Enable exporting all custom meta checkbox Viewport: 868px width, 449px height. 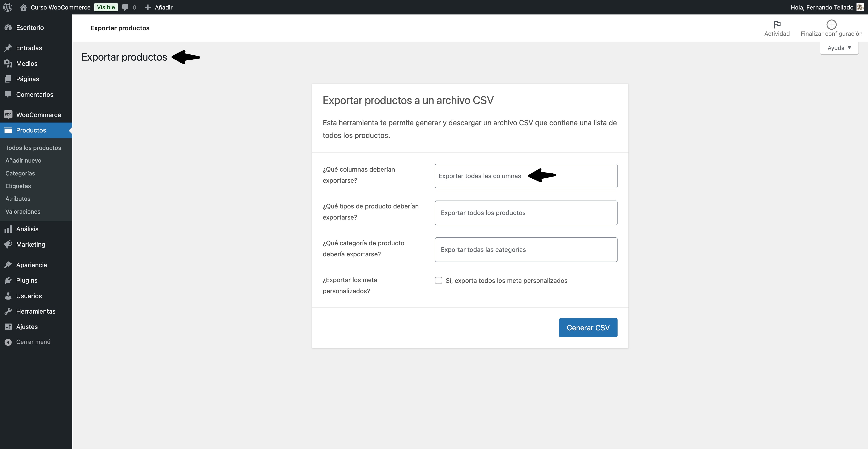438,281
